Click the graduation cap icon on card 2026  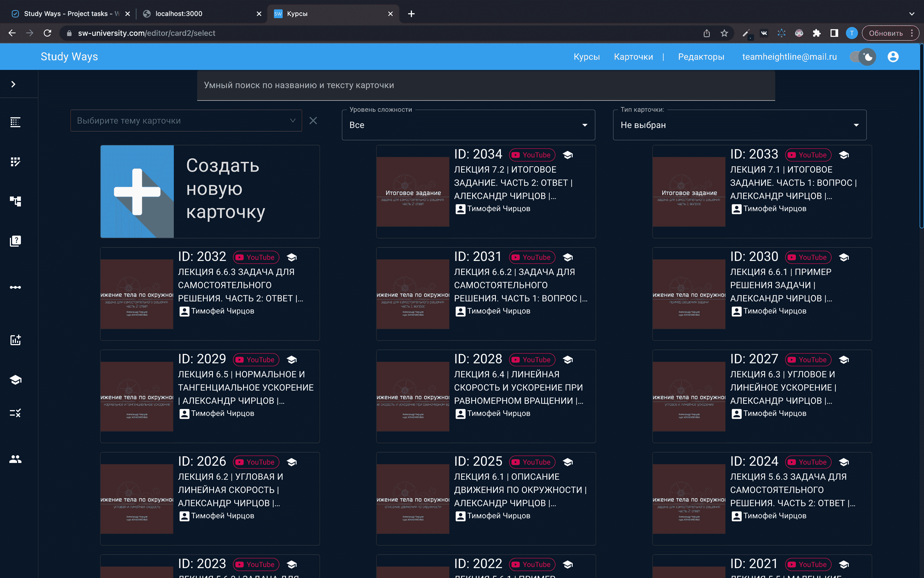292,462
